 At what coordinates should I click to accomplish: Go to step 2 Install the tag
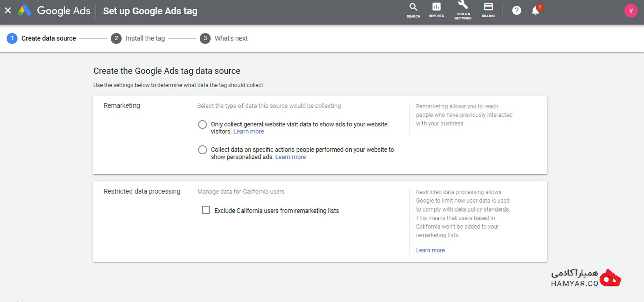[138, 38]
